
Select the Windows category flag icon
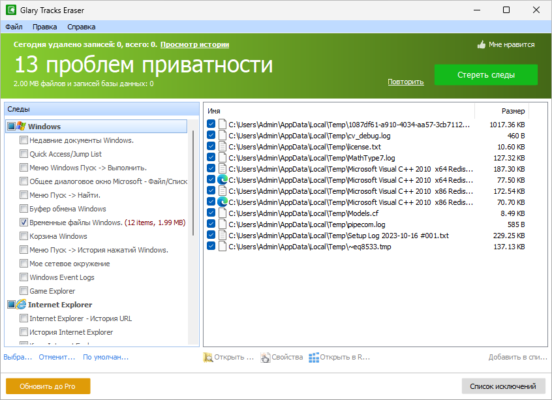(x=21, y=126)
